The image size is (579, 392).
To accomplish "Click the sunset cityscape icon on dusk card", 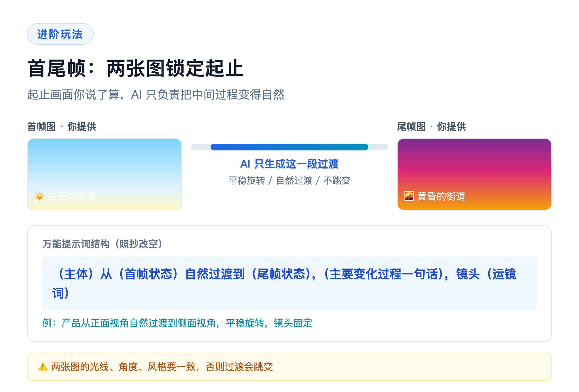I will pyautogui.click(x=409, y=196).
